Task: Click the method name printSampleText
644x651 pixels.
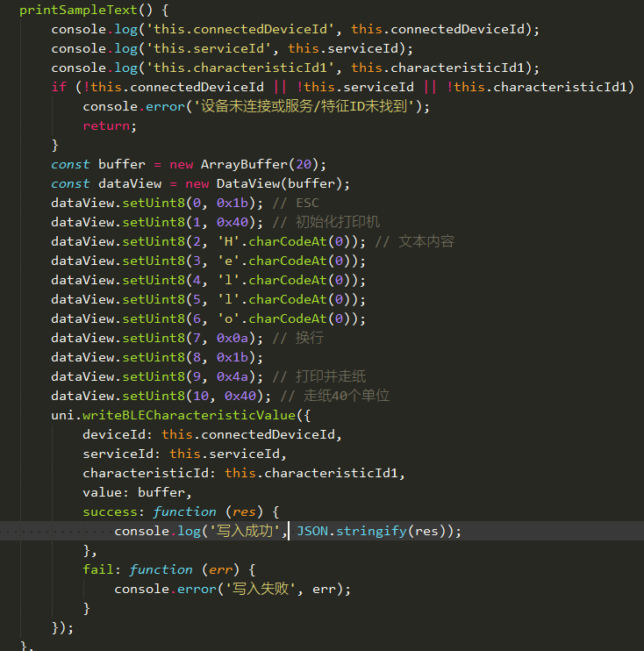Action: click(x=78, y=10)
